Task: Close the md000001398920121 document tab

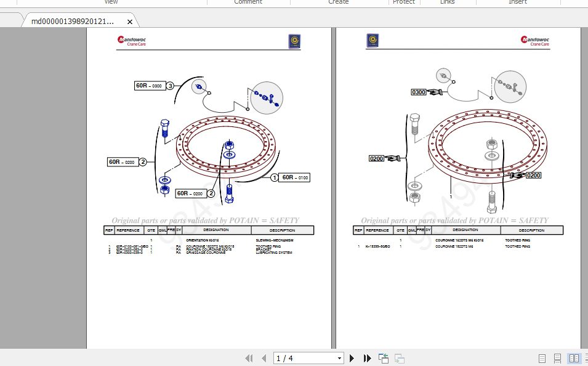Action: tap(130, 22)
